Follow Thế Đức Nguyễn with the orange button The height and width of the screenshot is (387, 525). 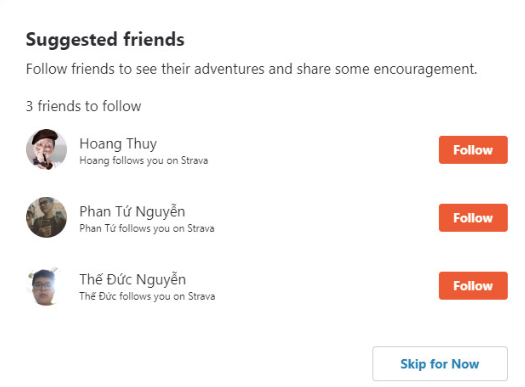473,286
